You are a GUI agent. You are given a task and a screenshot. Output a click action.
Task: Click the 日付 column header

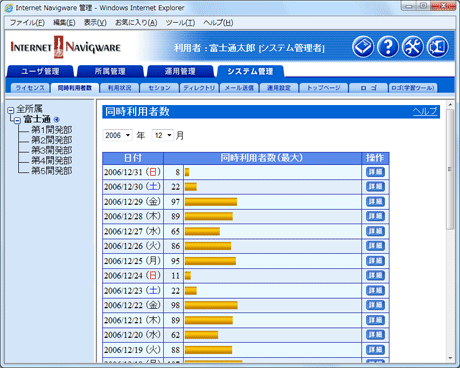(x=133, y=158)
